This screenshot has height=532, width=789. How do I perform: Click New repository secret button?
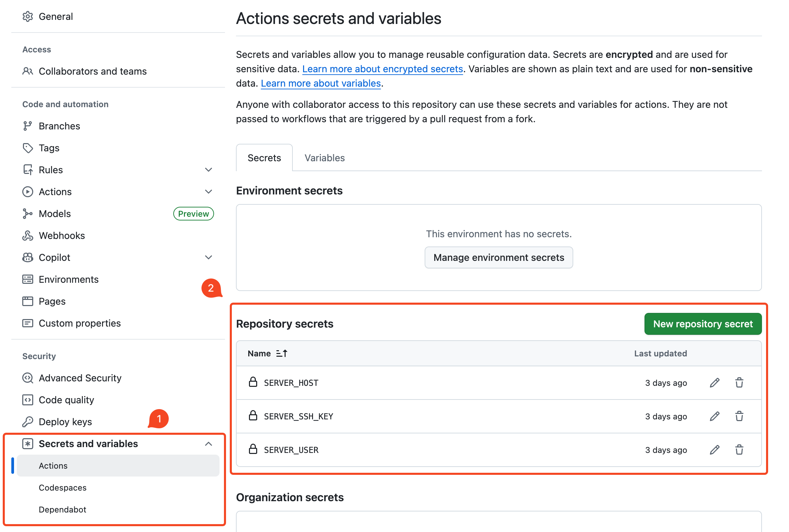pos(703,324)
